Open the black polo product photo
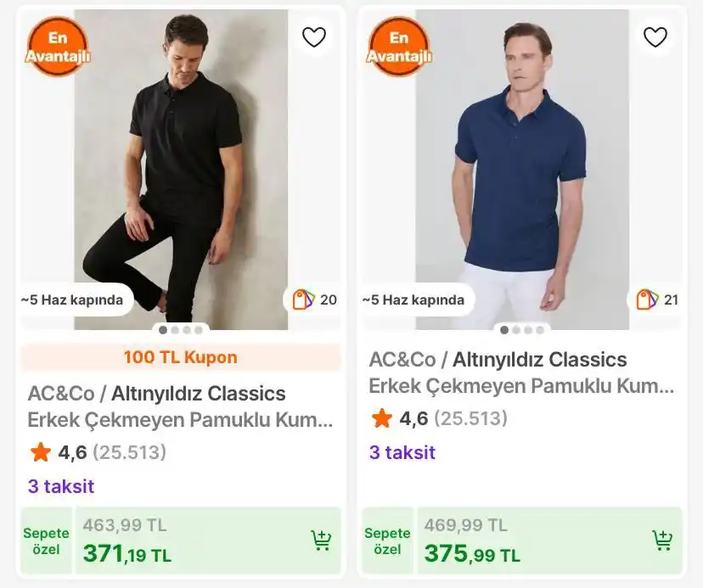The width and height of the screenshot is (703, 588). [181, 170]
